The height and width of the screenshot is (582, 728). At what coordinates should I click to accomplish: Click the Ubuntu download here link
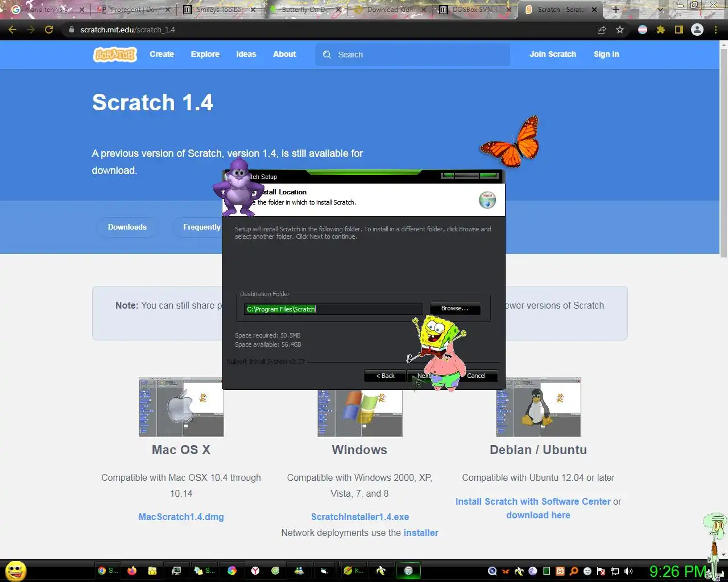tap(538, 515)
